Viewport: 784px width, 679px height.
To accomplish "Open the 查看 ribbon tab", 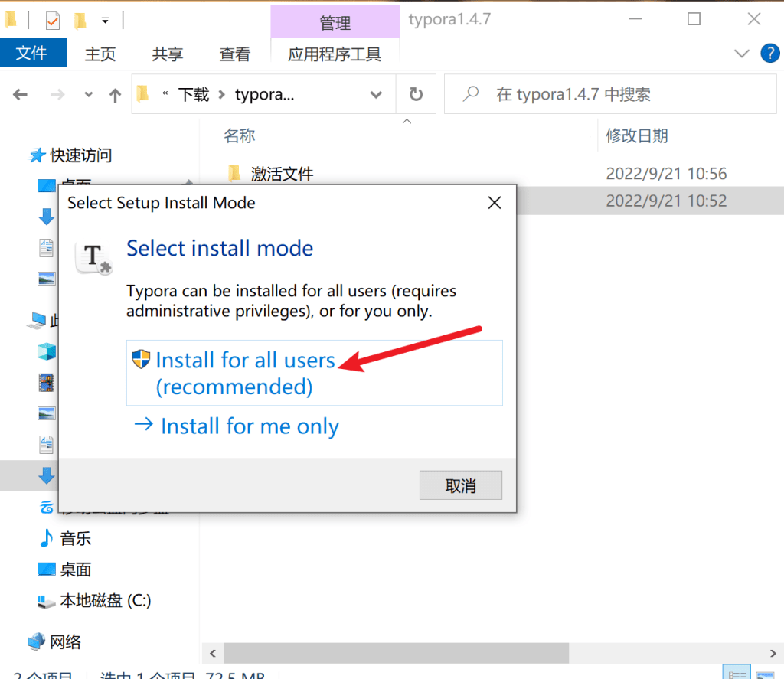I will click(234, 54).
